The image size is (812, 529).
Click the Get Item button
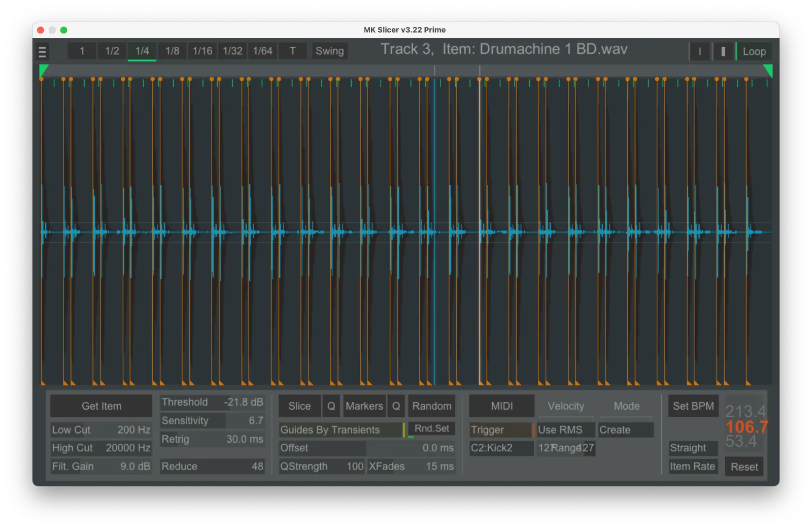click(101, 406)
